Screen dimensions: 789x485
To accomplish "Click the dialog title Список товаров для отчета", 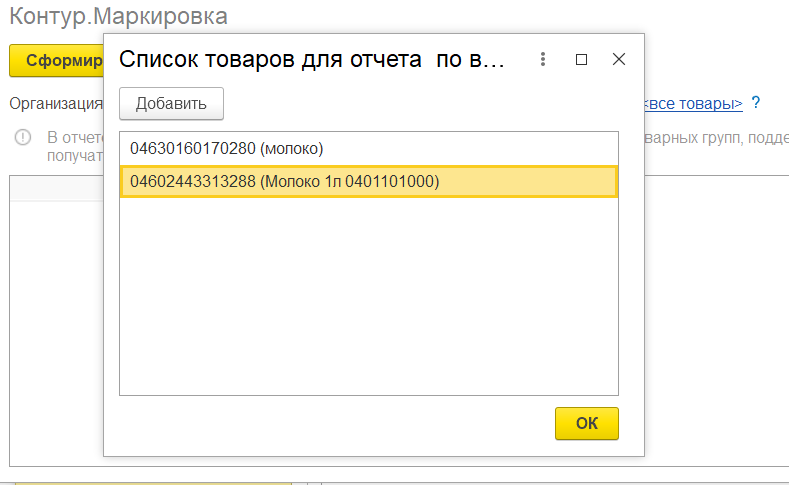I will [x=312, y=59].
